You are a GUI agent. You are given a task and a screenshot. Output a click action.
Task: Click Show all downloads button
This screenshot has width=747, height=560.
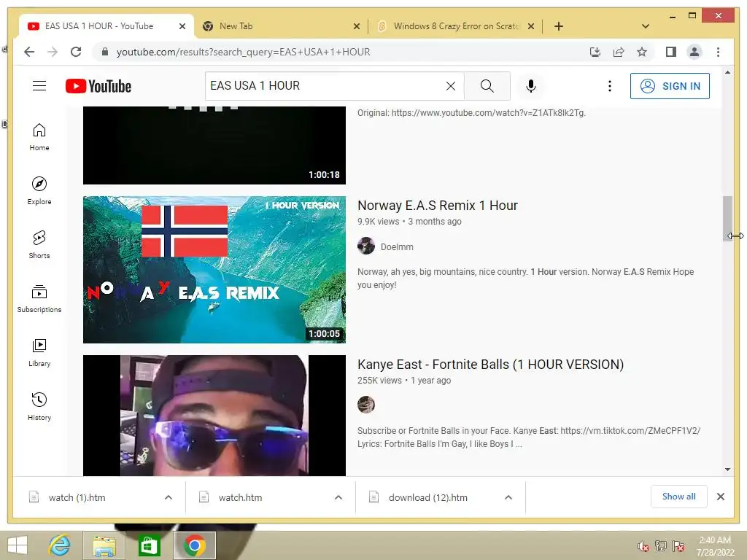click(679, 497)
